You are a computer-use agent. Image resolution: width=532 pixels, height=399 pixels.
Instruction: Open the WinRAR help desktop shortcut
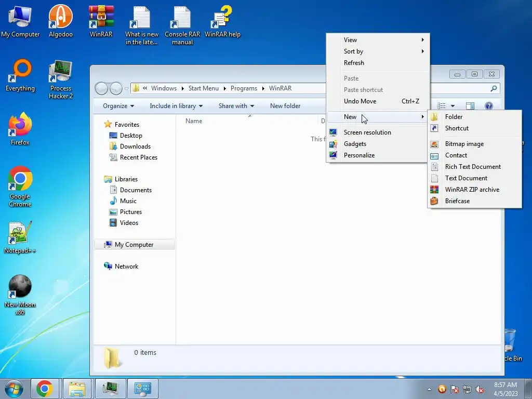pos(222,21)
